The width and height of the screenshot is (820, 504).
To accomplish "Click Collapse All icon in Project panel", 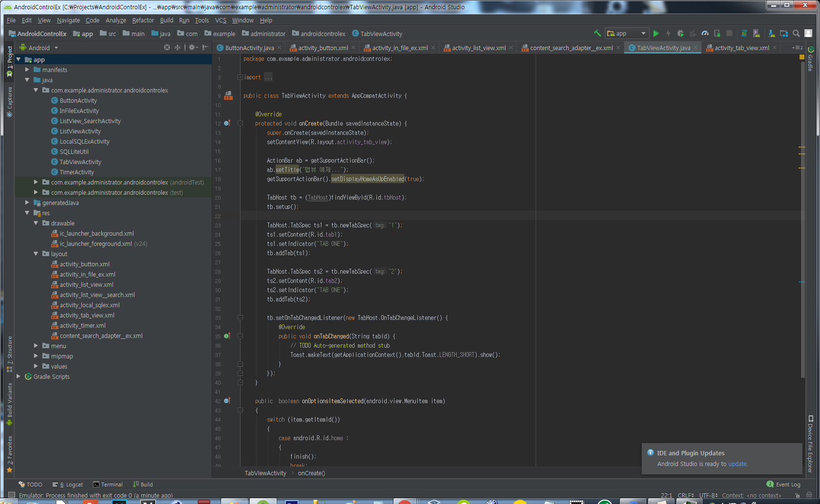I will tap(177, 47).
